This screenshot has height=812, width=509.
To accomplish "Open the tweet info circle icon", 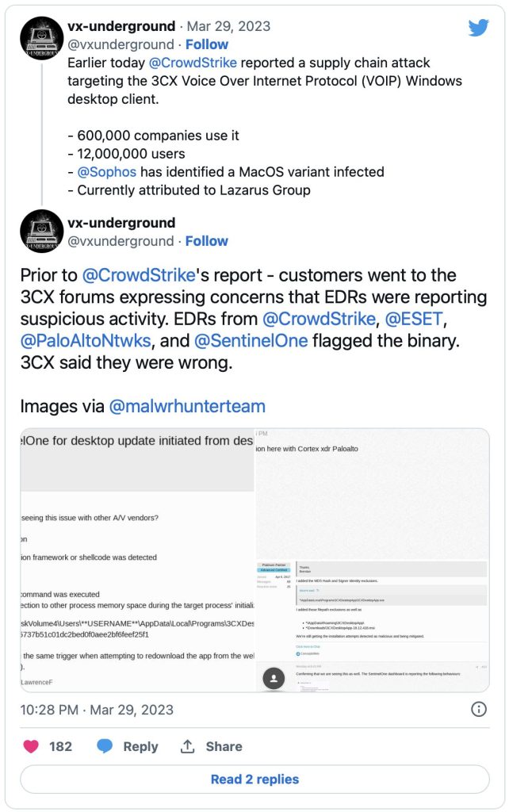I will [479, 709].
